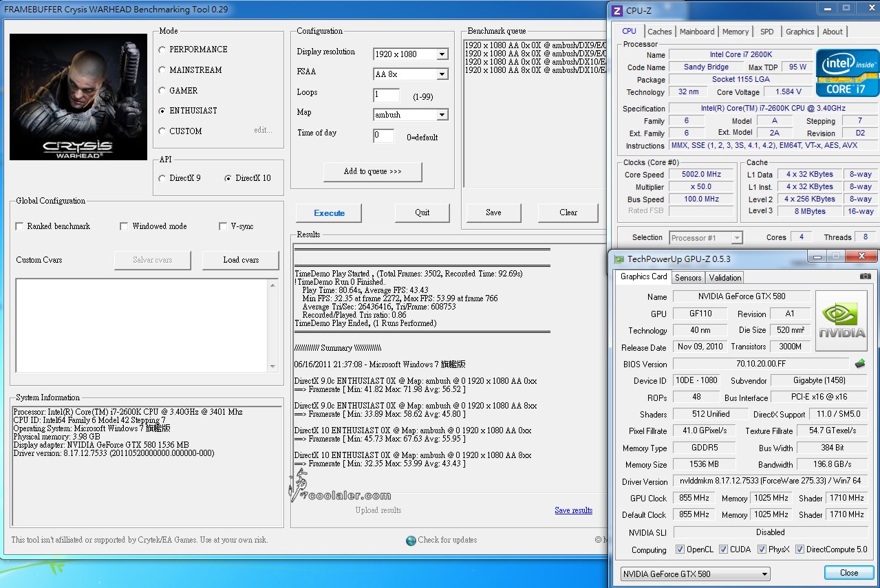
Task: Switch to the Mainboard tab
Action: click(697, 32)
